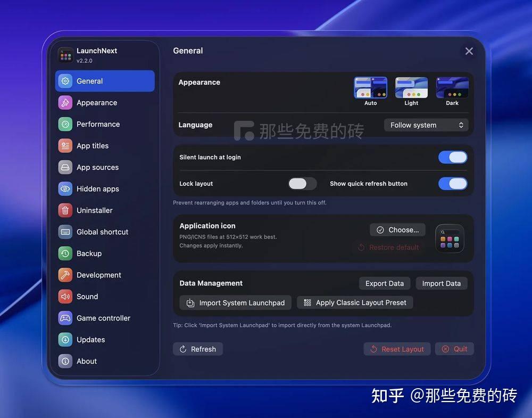Click the Game controller icon
The image size is (532, 418).
(65, 318)
